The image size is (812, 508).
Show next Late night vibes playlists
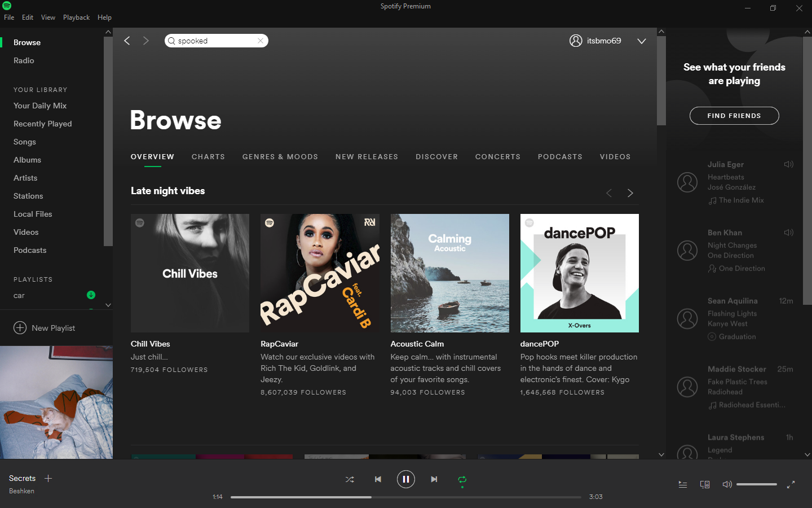pyautogui.click(x=630, y=193)
